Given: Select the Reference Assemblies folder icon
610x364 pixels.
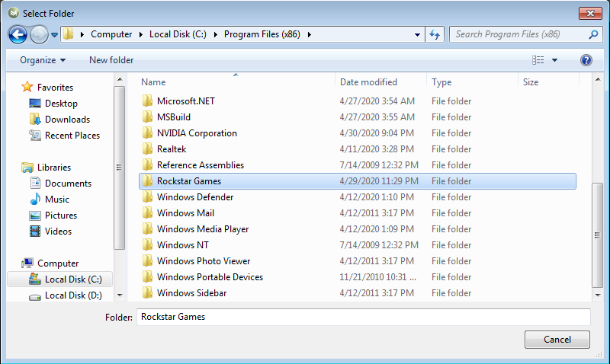Looking at the screenshot, I should point(147,164).
